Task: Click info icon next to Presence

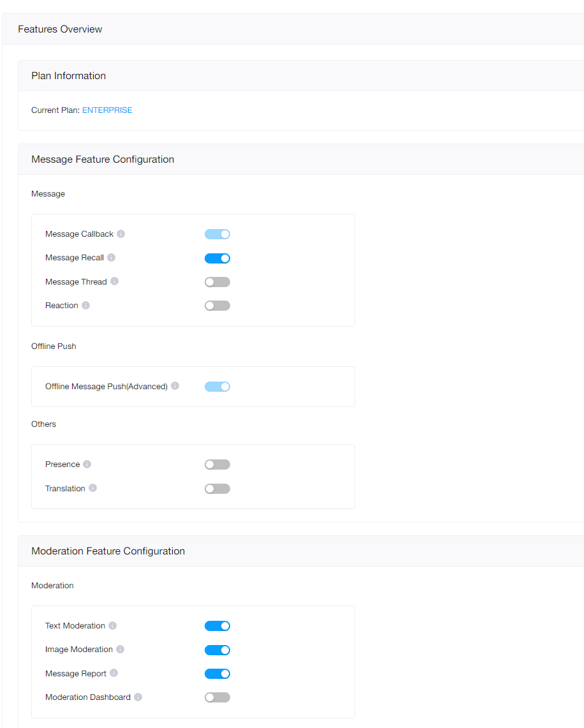Action: tap(87, 464)
